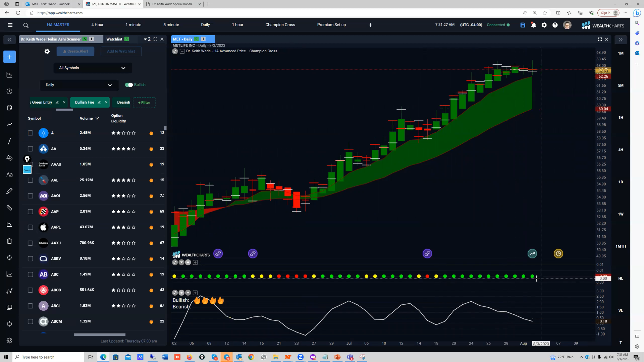Switch to the Premium Set up tab
644x362 pixels.
pos(331,25)
